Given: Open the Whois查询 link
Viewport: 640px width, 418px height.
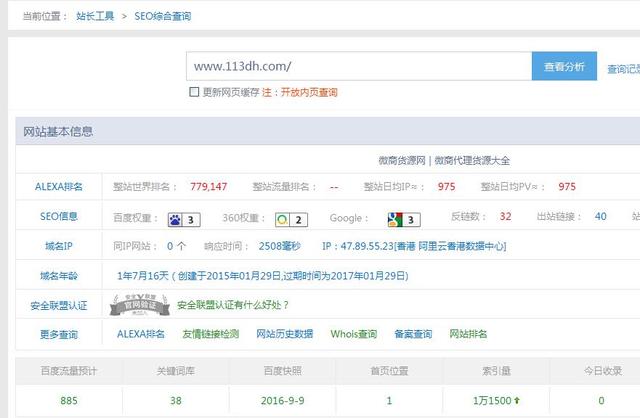Looking at the screenshot, I should pos(354,334).
